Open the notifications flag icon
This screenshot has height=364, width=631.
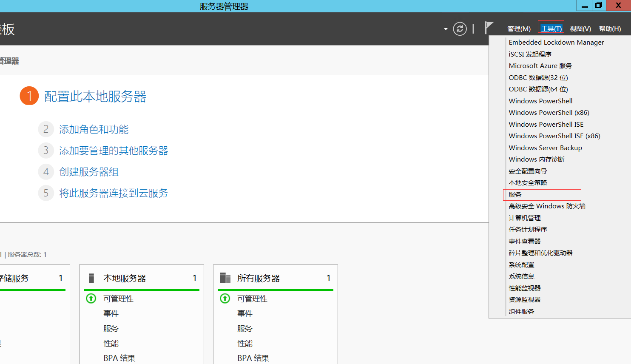click(489, 28)
